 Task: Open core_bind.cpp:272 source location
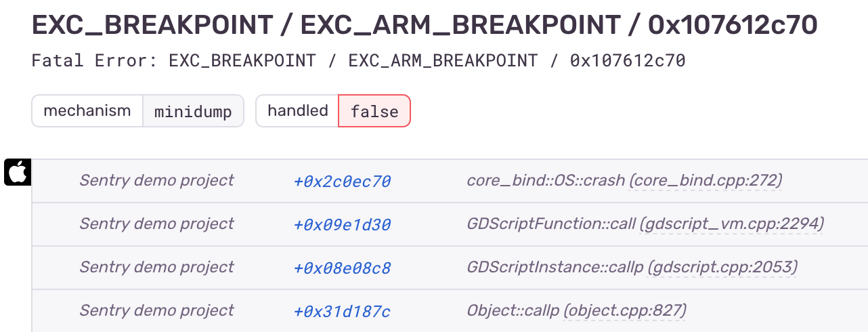coord(706,181)
